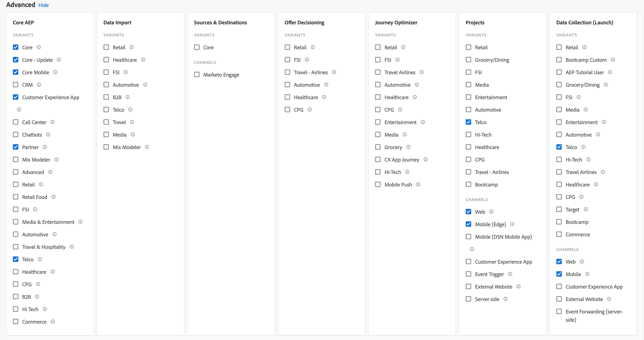Click Hide link next to Advanced
The height and width of the screenshot is (340, 644).
(43, 5)
